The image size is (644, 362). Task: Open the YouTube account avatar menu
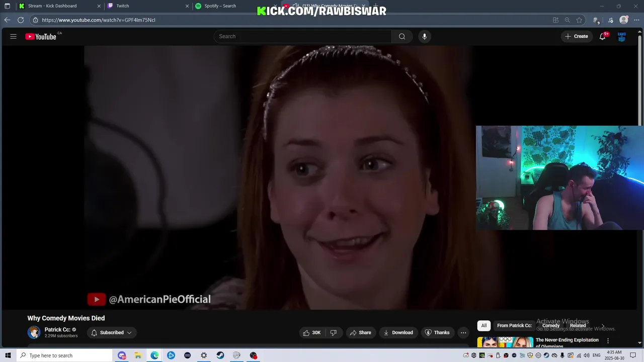[x=622, y=36]
